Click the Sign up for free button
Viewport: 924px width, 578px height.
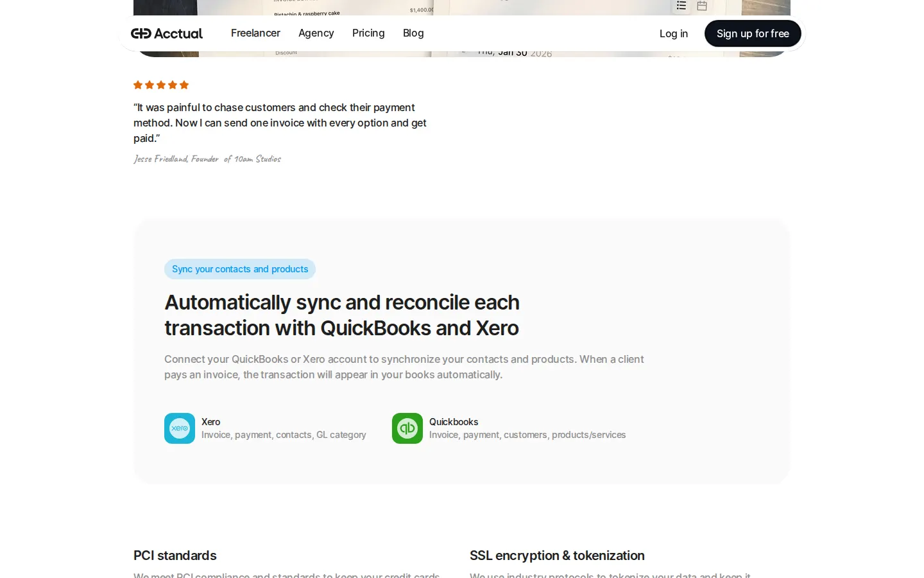(x=753, y=33)
